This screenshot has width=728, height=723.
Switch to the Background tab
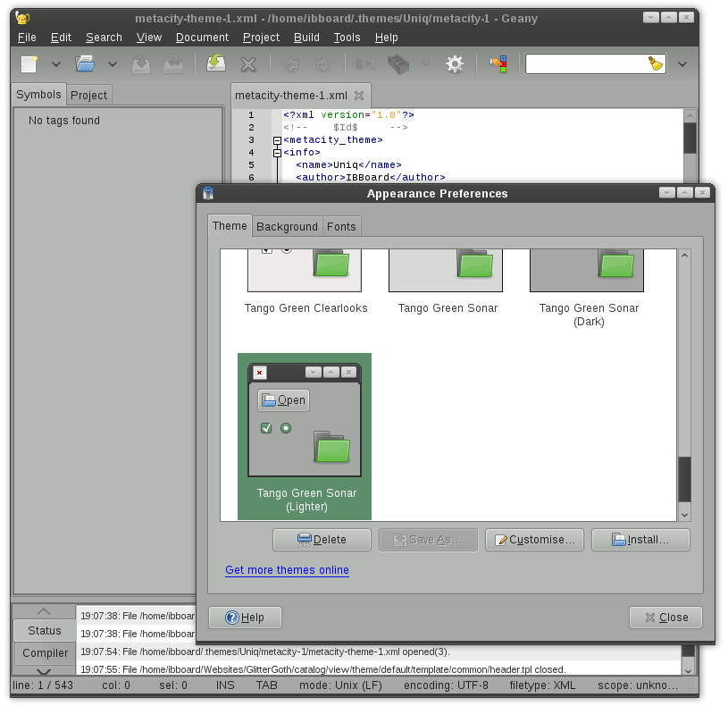(287, 227)
